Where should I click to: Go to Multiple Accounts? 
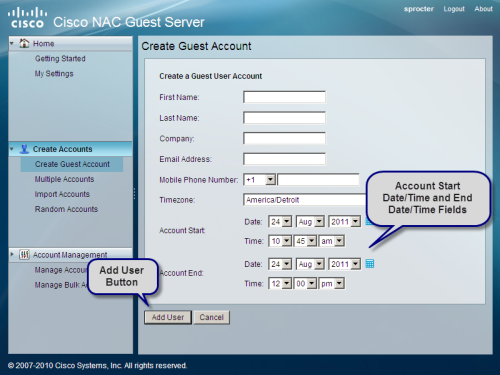coord(64,179)
